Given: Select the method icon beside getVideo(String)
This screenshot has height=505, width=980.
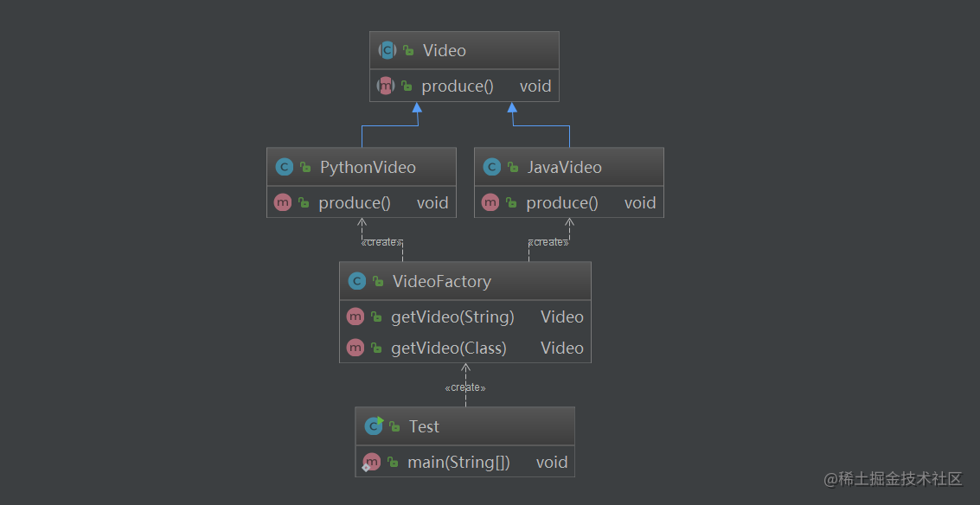Looking at the screenshot, I should [355, 316].
